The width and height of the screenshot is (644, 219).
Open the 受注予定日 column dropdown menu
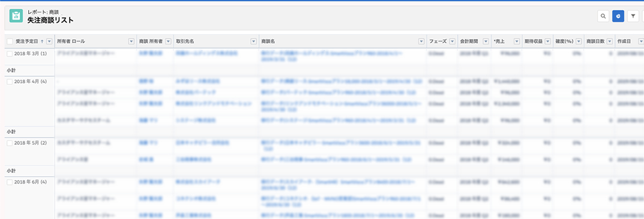point(49,41)
